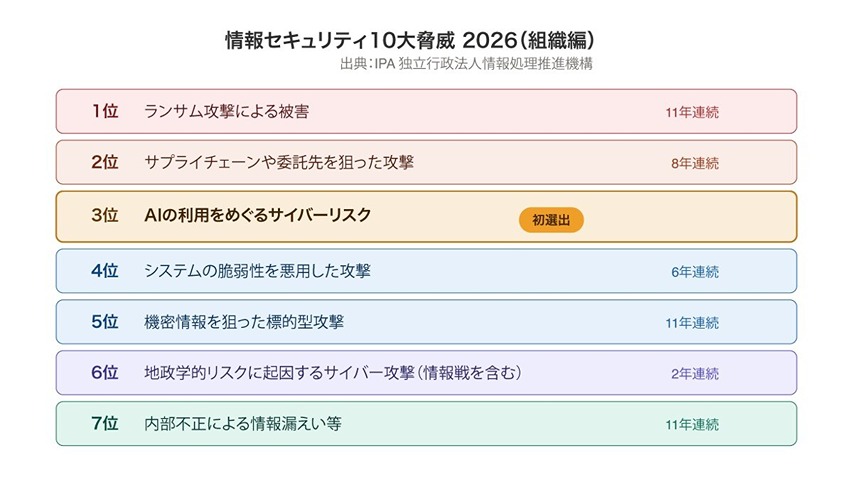Click the AIの利用をめぐるサイバーリスク text
This screenshot has width=853, height=480.
coord(257,216)
